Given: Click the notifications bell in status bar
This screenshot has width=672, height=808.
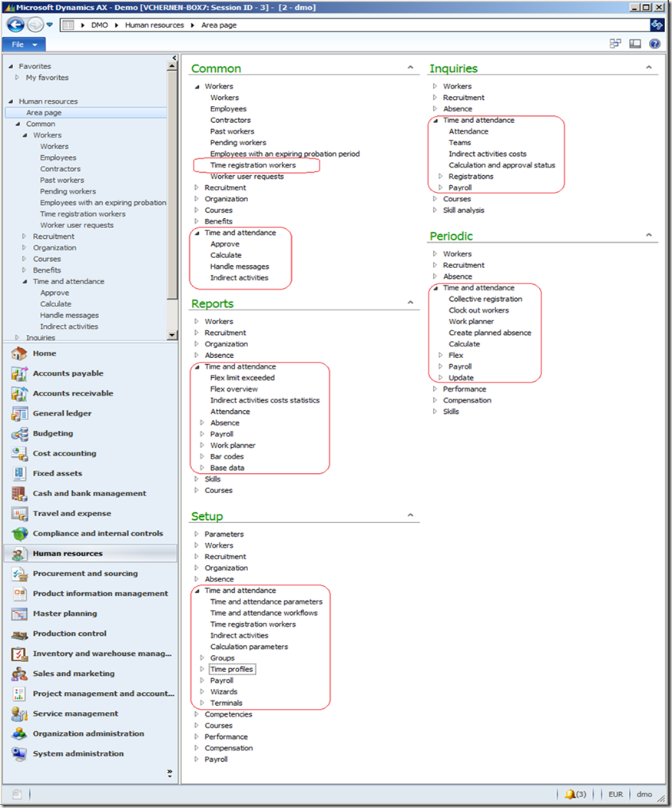Looking at the screenshot, I should [x=575, y=793].
